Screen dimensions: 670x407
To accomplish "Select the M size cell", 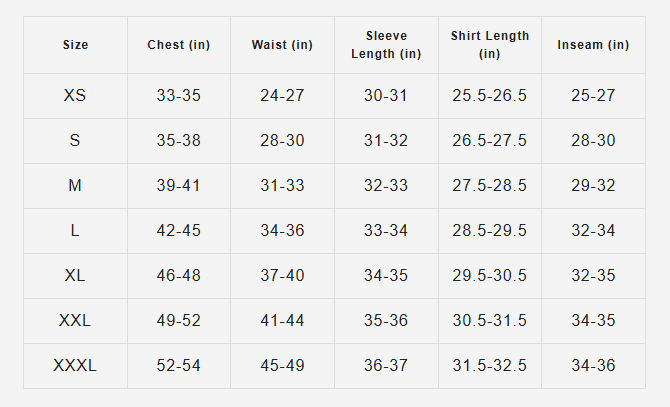I will pyautogui.click(x=75, y=185).
